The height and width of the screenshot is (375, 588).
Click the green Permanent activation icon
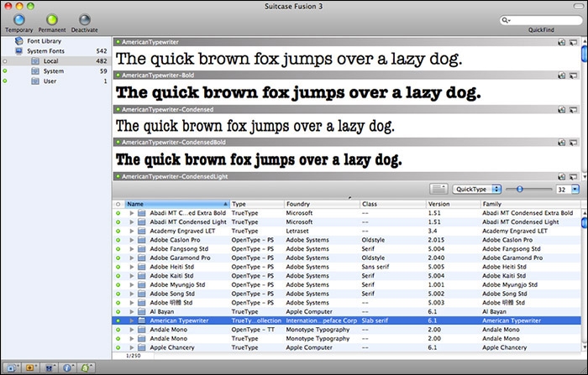pyautogui.click(x=52, y=20)
